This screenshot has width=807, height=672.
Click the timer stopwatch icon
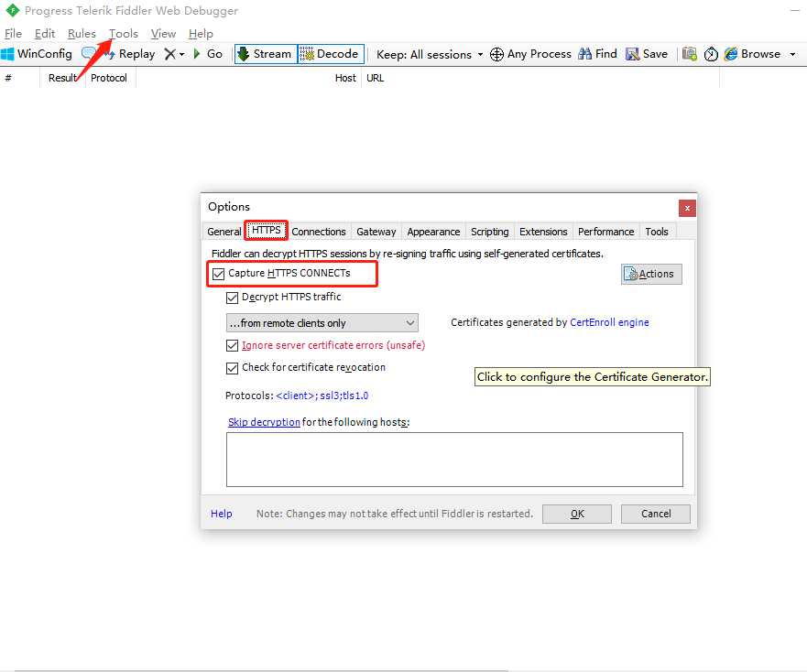[x=711, y=54]
